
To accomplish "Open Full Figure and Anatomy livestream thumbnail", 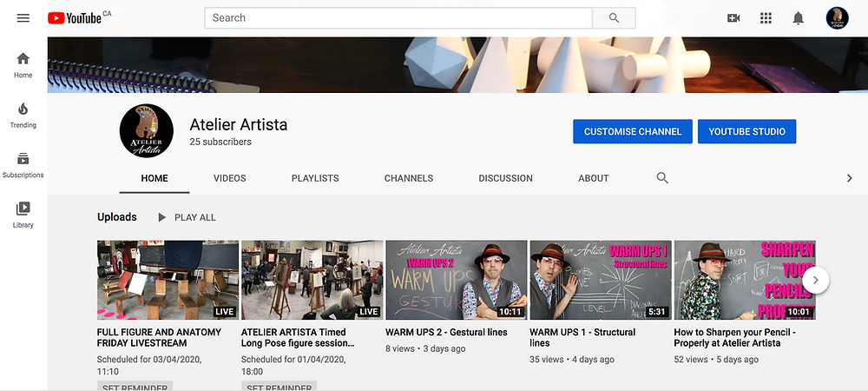I will coord(168,281).
